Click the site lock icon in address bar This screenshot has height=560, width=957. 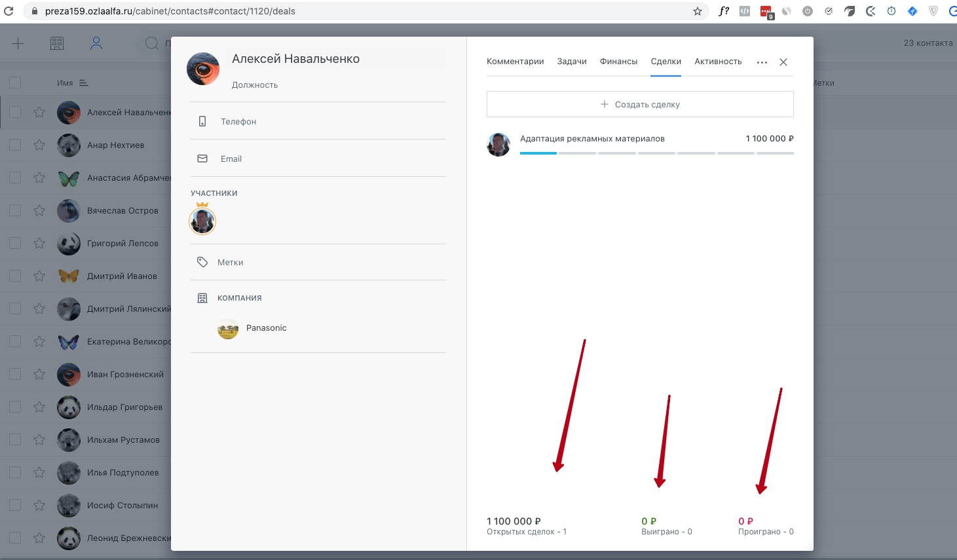tap(34, 11)
